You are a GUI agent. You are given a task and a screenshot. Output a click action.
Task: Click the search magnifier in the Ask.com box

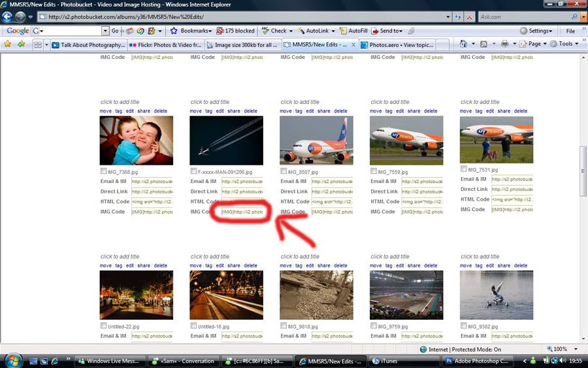574,17
